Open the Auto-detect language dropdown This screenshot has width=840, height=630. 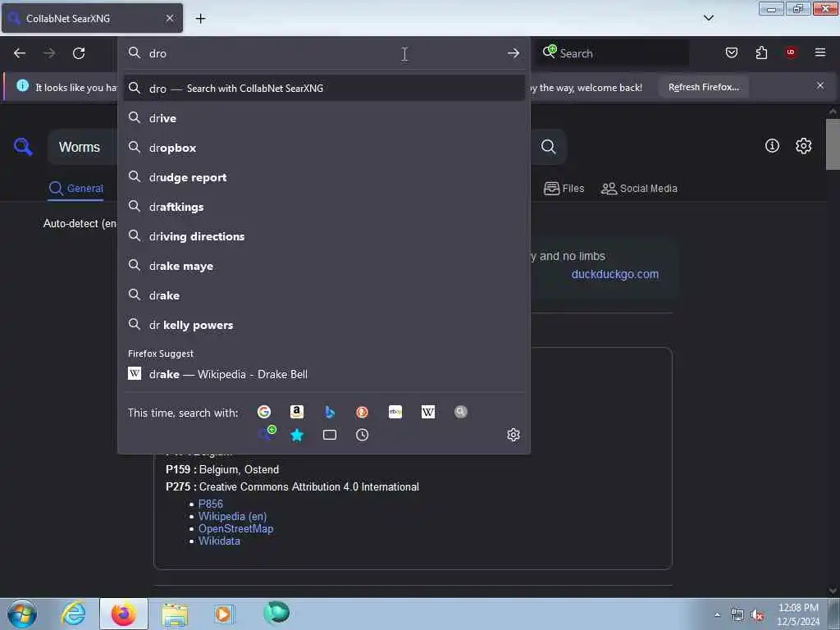[80, 223]
